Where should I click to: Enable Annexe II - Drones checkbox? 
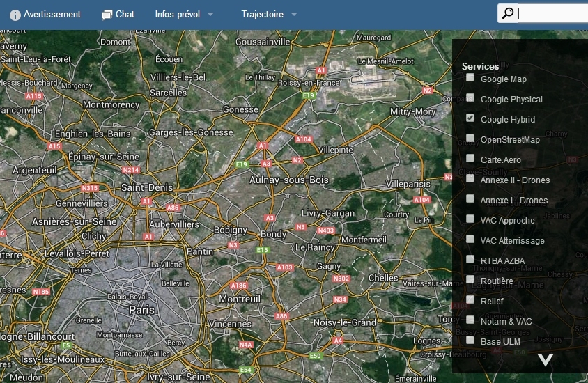[470, 179]
